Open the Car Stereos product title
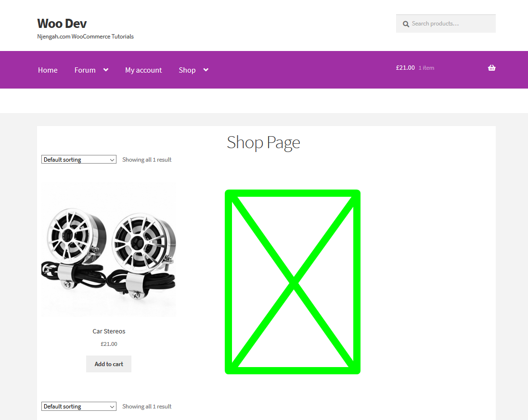Screen dimensions: 528x420 coord(109,331)
